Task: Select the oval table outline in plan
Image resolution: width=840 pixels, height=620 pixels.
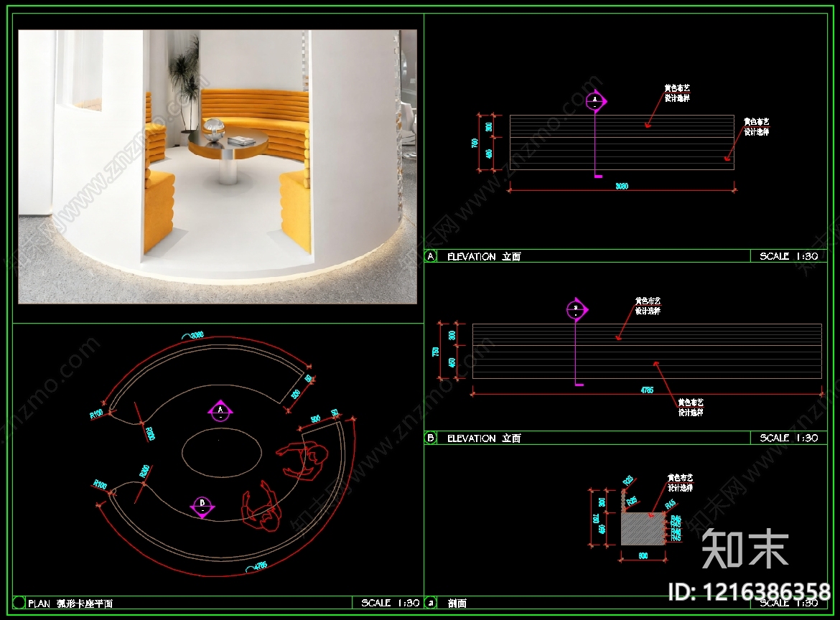Action: [222, 453]
